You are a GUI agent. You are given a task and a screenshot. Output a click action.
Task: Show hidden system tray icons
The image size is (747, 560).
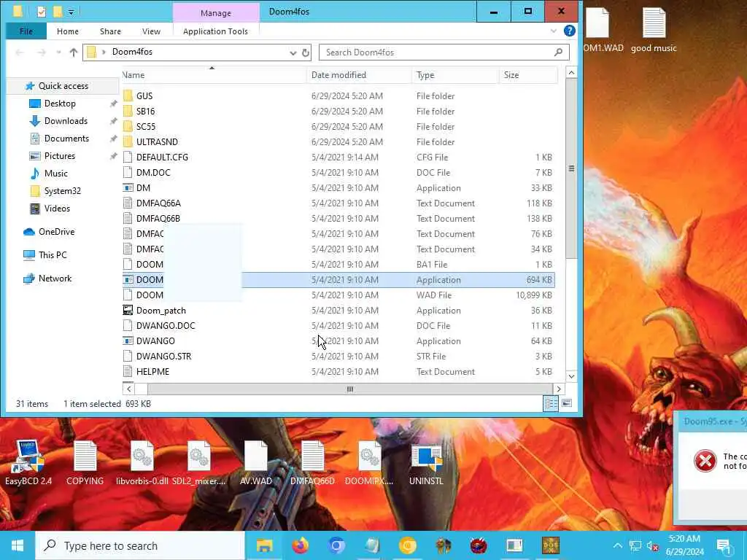(x=617, y=545)
